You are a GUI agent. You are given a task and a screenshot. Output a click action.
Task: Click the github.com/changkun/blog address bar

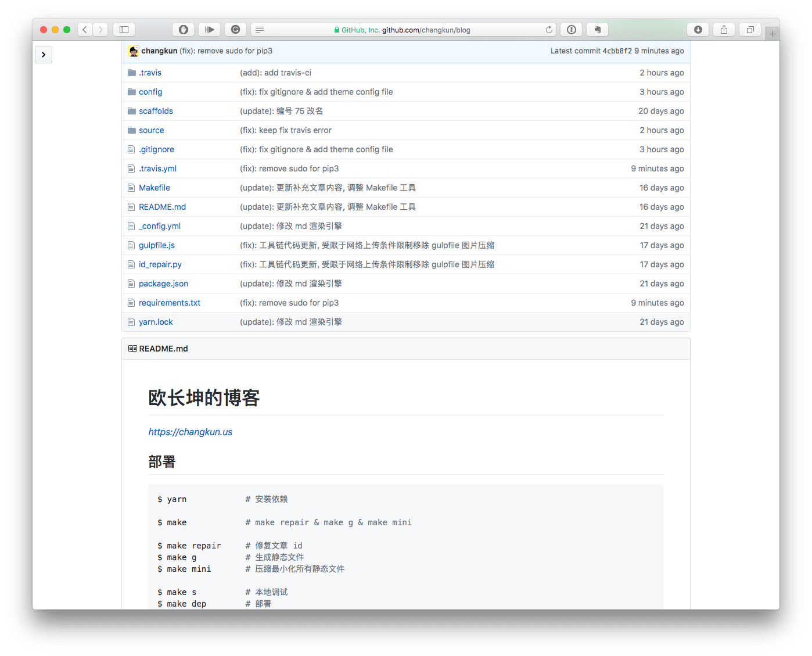click(x=426, y=30)
